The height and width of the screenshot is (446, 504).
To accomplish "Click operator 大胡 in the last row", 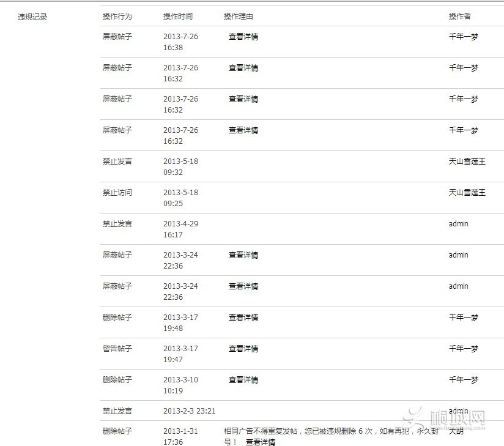I will pyautogui.click(x=456, y=431).
